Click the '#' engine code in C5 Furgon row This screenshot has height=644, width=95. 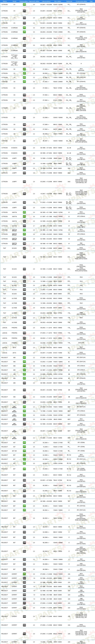(81, 64)
